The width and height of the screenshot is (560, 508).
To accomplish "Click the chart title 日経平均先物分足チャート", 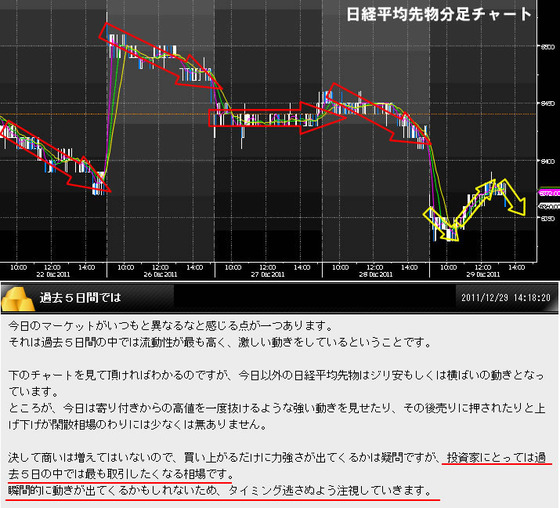I will coord(439,15).
